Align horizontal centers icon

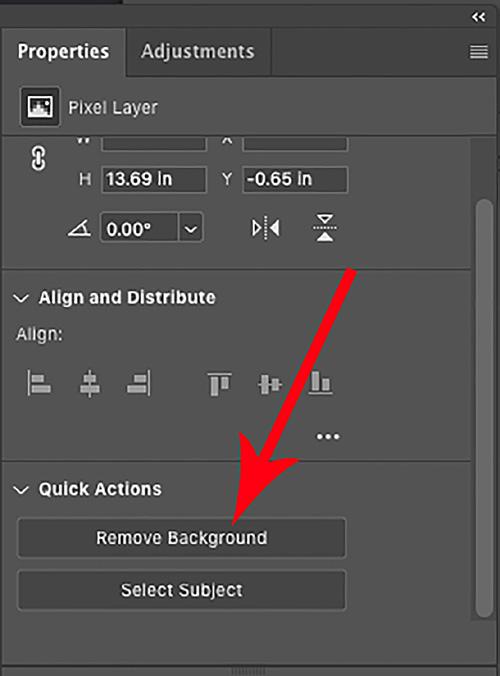(x=90, y=383)
